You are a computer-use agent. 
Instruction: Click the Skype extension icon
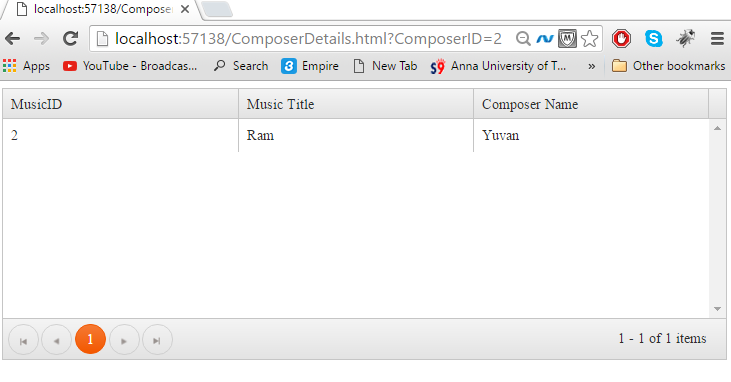pos(654,39)
